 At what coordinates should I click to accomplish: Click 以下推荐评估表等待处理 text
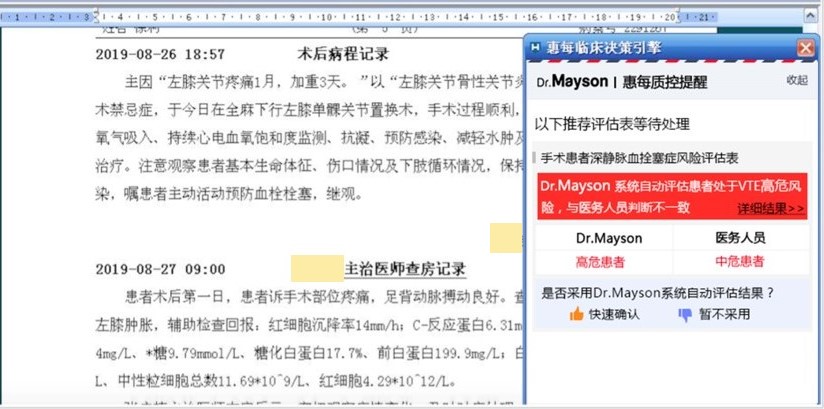click(612, 125)
